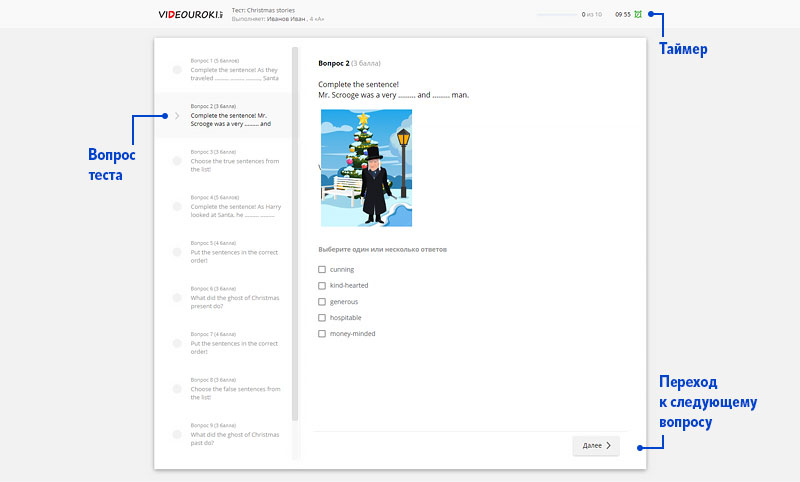The width and height of the screenshot is (800, 482).
Task: Click the 'Иванов Иван' student name
Action: tap(286, 19)
